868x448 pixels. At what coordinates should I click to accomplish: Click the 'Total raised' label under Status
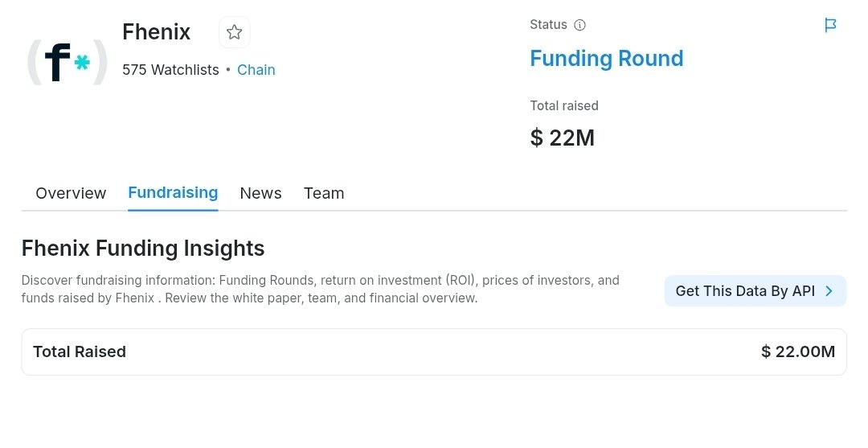point(563,106)
